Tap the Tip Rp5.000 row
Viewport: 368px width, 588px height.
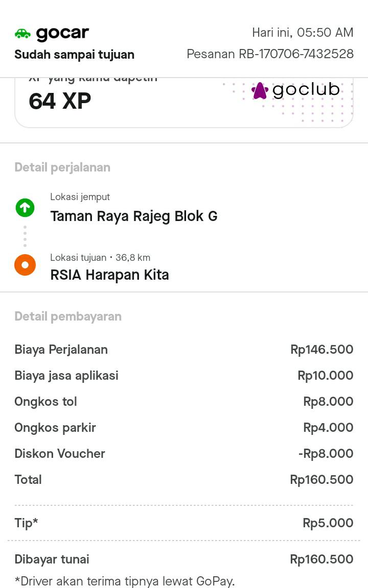click(x=184, y=523)
